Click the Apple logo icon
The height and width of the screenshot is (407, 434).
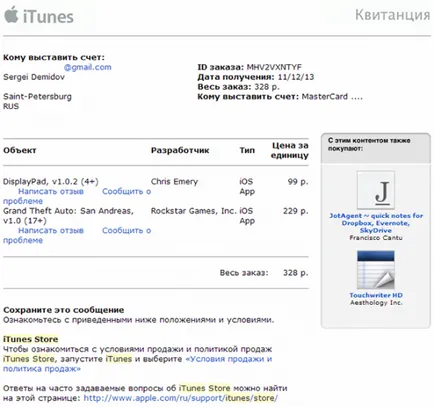pyautogui.click(x=11, y=15)
